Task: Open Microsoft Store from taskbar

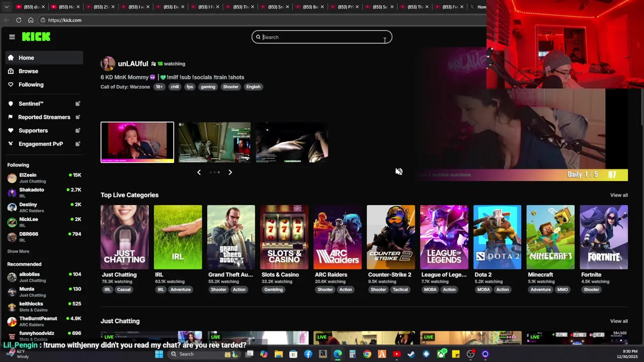Action: [293, 354]
